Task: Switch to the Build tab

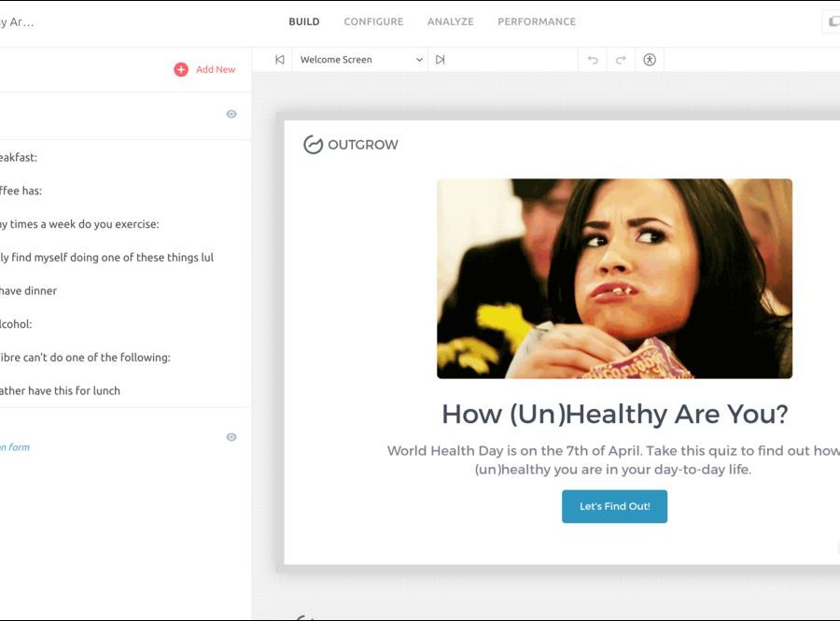Action: tap(304, 21)
